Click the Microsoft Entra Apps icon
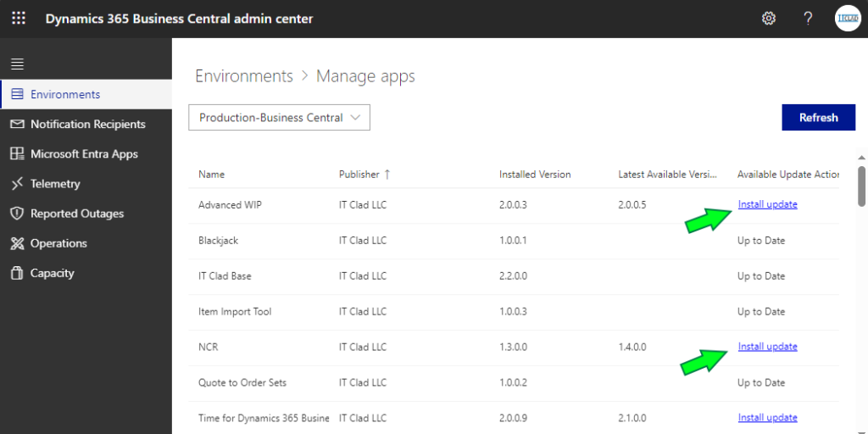Image resolution: width=868 pixels, height=434 pixels. pyautogui.click(x=17, y=154)
